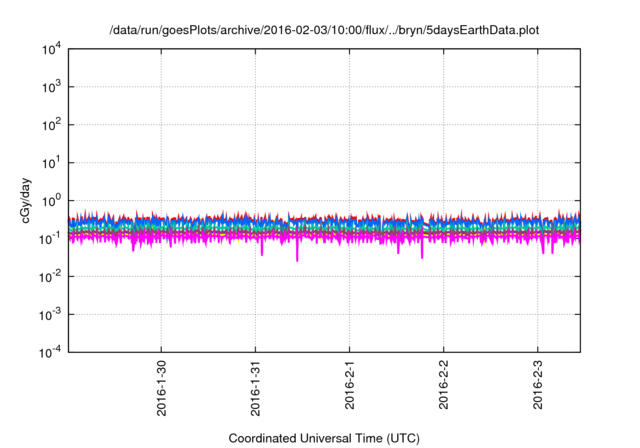The height and width of the screenshot is (448, 640).
Task: Click the 10^4 y-axis tick label
Action: coord(51,49)
